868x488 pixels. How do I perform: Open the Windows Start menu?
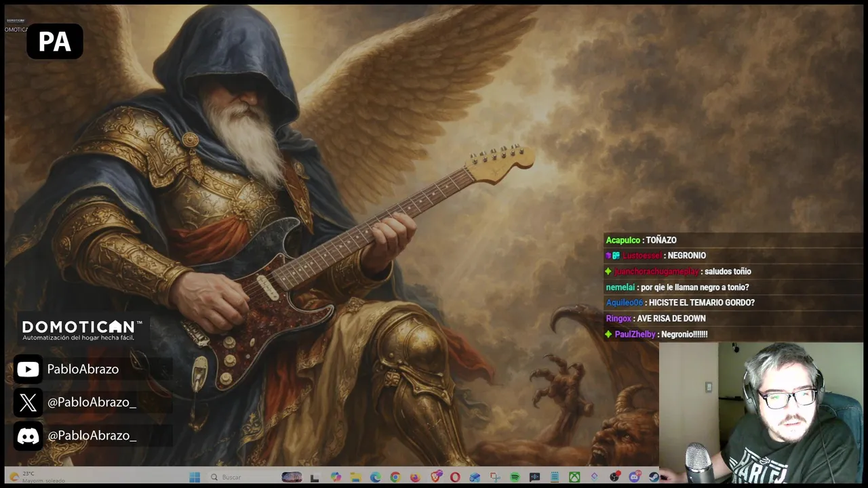195,477
